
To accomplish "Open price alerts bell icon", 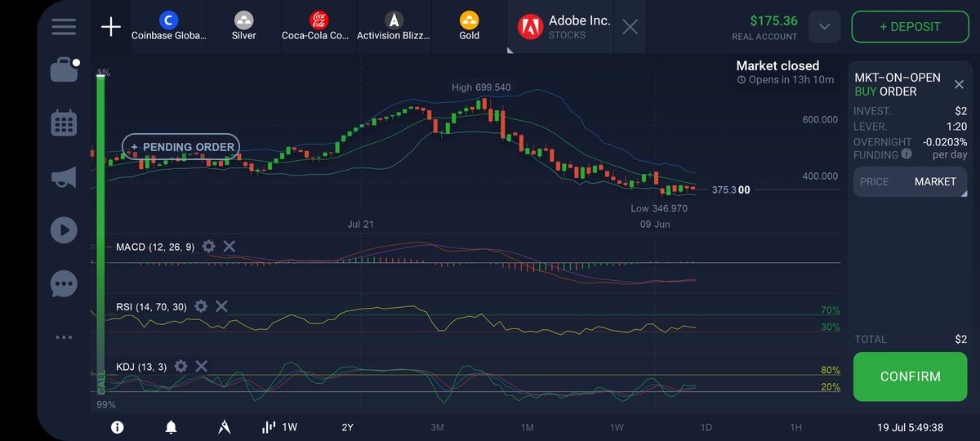I will click(x=171, y=427).
